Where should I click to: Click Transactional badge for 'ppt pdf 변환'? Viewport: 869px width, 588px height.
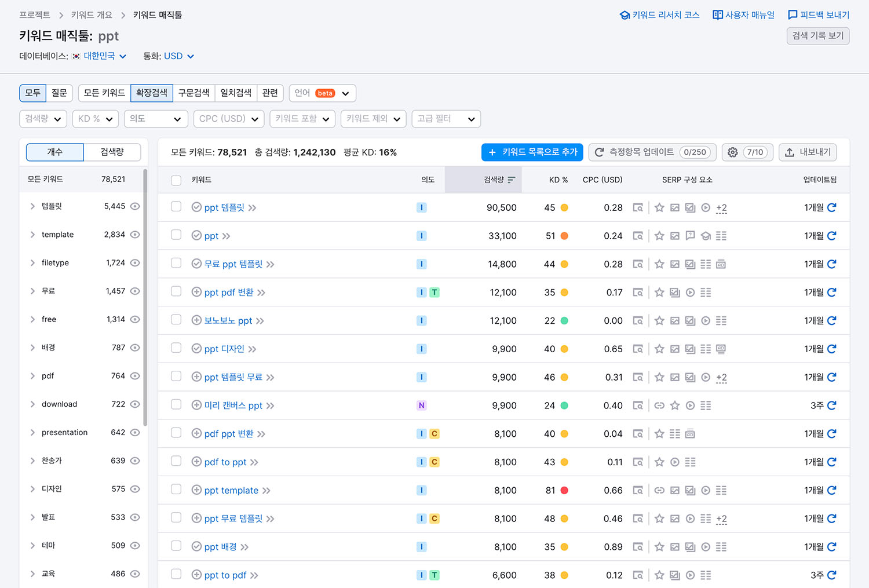click(434, 292)
